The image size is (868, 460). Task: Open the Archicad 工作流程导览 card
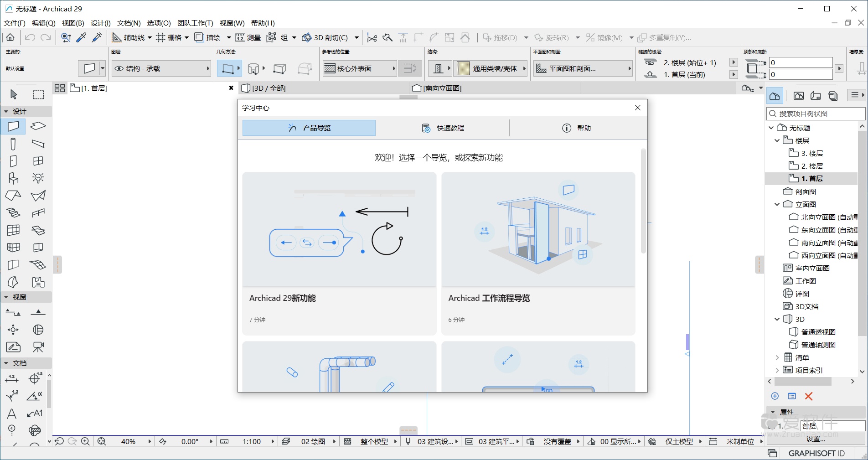coord(538,253)
